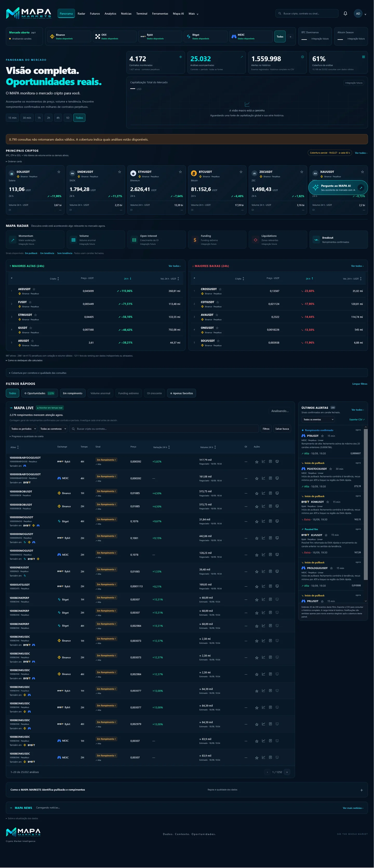Click the plus icon after Todas exchanges
Viewport: 374px width, 868px height.
click(x=290, y=37)
